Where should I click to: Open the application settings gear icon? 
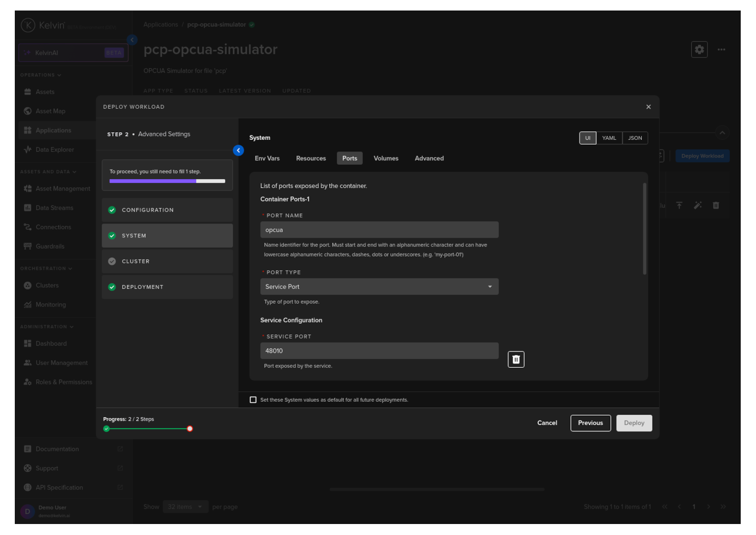click(699, 49)
